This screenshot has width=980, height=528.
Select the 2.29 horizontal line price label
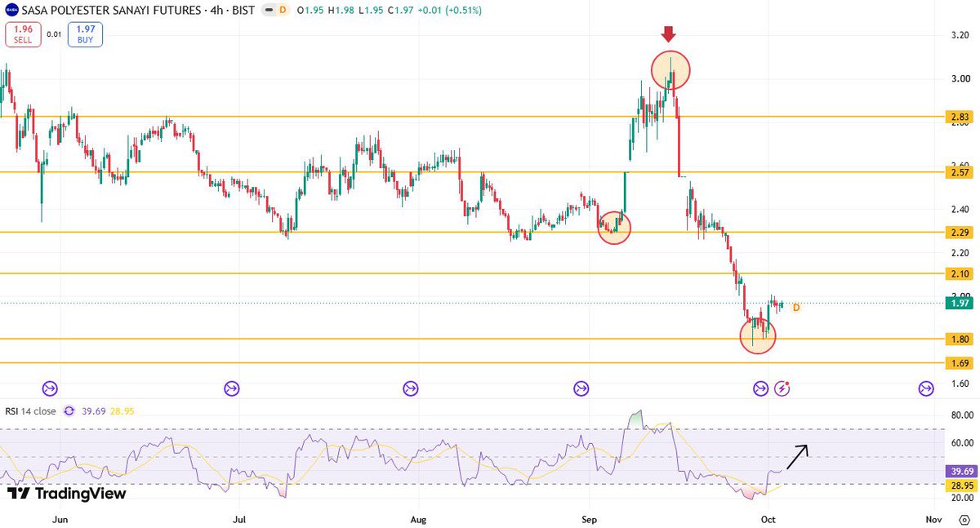pos(959,233)
